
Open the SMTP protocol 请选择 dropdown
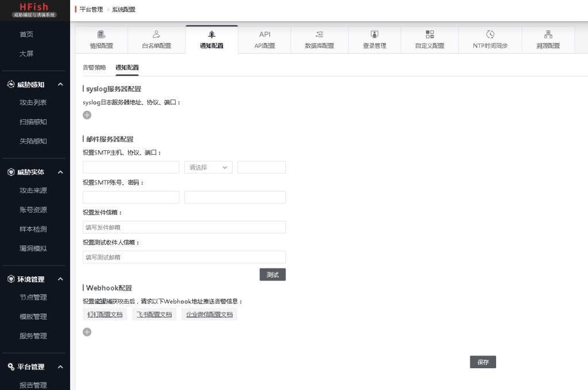208,167
